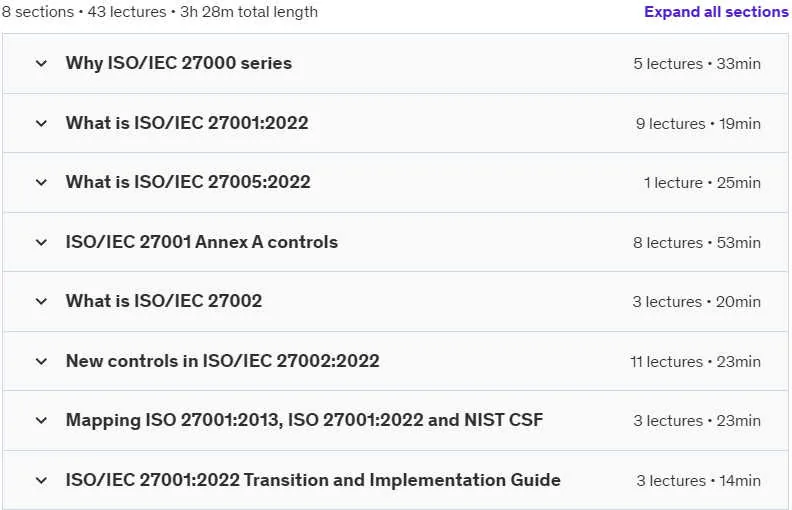Open chevron for Transition and Implementation Guide
792x510 pixels.
[x=41, y=480]
